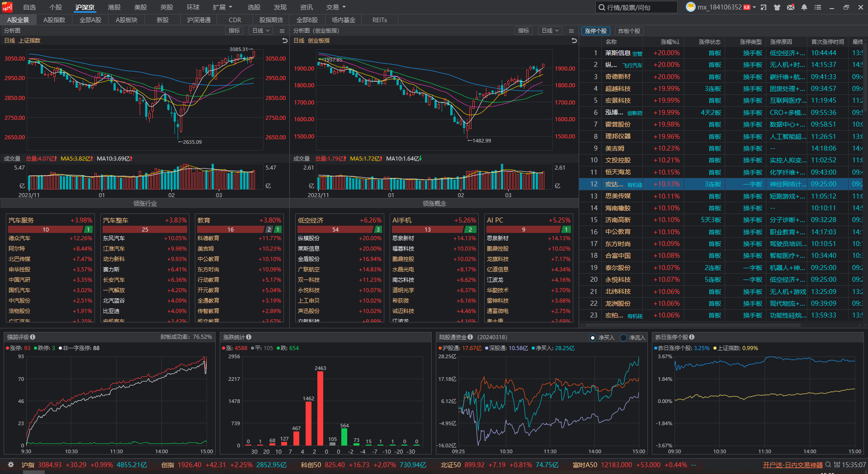Click 思泉新材 in AI手机 list
Image resolution: width=868 pixels, height=474 pixels.
tap(403, 238)
